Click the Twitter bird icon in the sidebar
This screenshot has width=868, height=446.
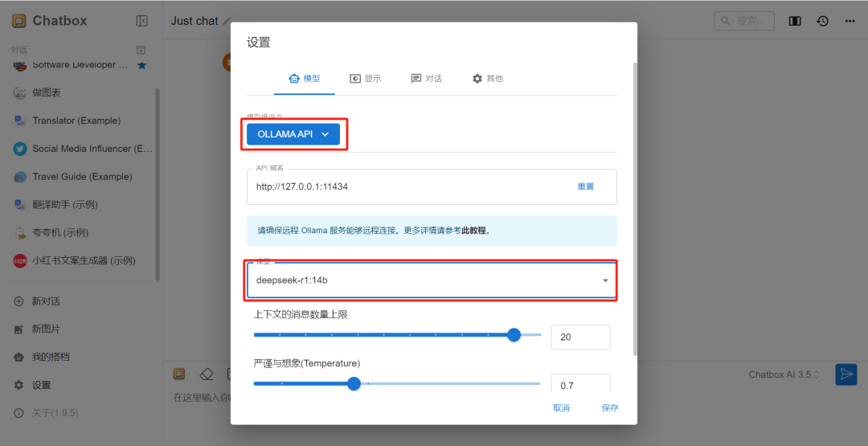point(20,149)
